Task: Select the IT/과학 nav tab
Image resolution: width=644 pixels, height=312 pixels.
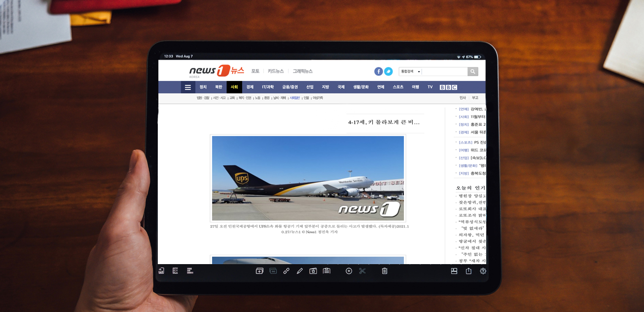Action: point(268,87)
